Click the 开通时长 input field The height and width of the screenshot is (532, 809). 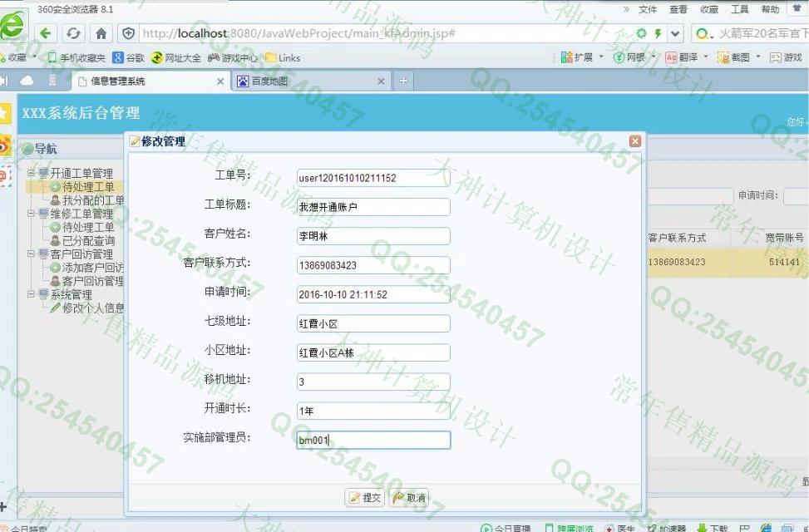(373, 411)
